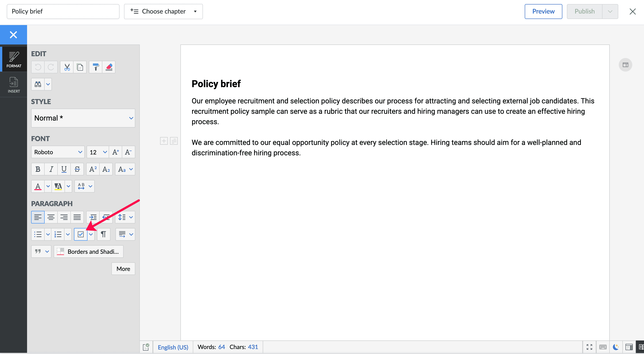Toggle night mode moon icon

(616, 347)
